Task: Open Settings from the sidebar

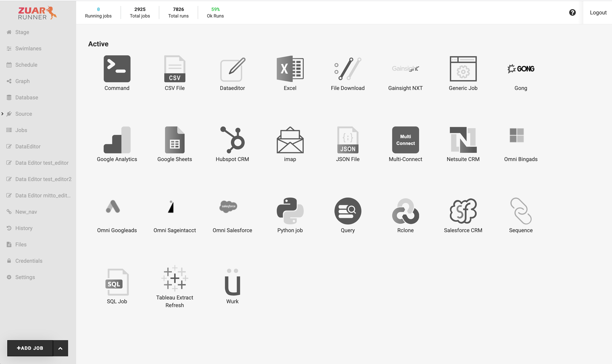Action: (25, 277)
